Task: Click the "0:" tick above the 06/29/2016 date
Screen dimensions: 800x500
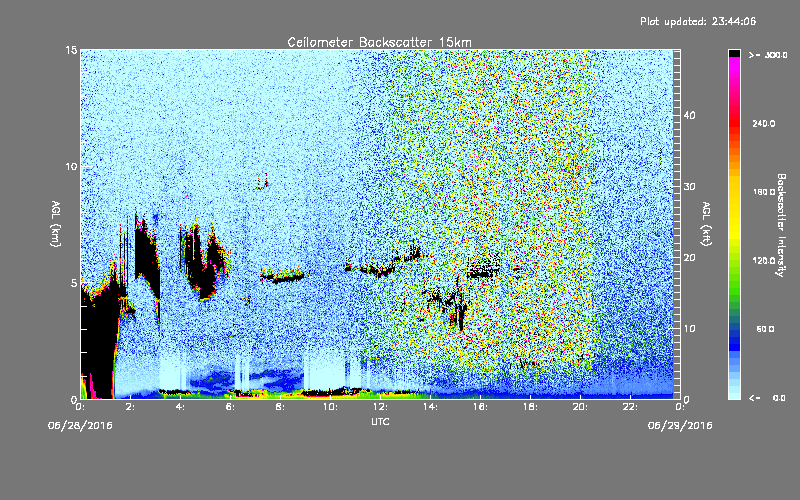Action: click(x=680, y=407)
